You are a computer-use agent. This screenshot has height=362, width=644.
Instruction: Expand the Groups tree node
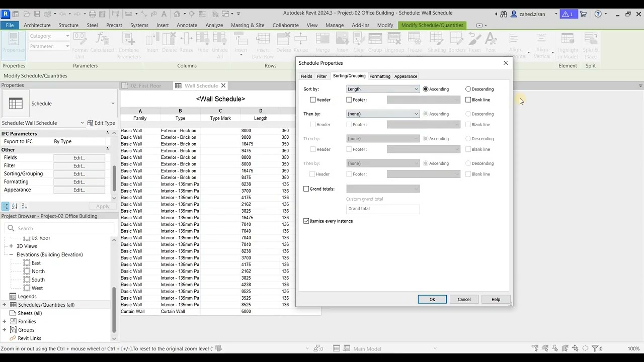(x=5, y=330)
